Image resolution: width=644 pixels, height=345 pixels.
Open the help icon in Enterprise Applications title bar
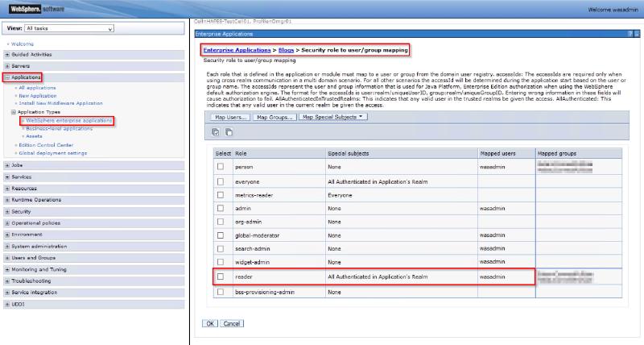(630, 34)
